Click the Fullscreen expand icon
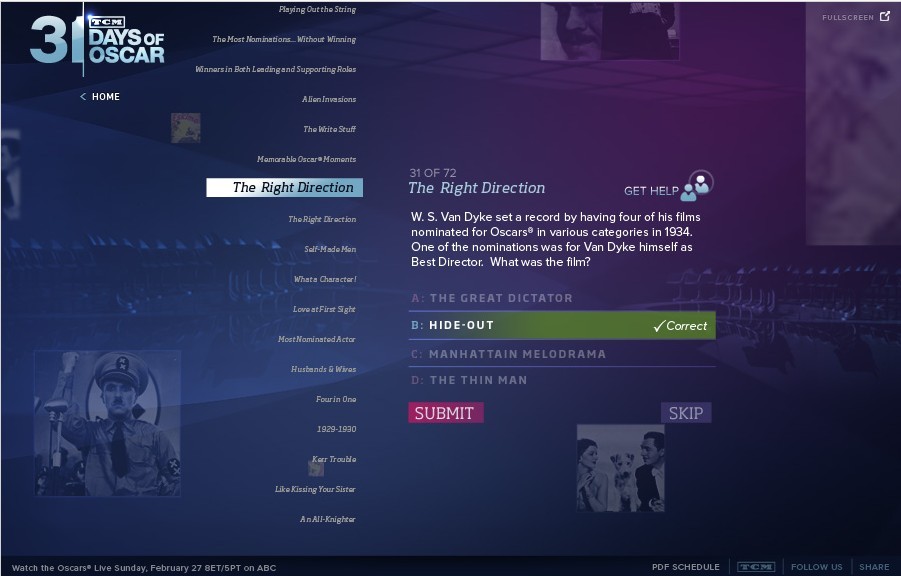Image resolution: width=901 pixels, height=576 pixels. [x=885, y=16]
